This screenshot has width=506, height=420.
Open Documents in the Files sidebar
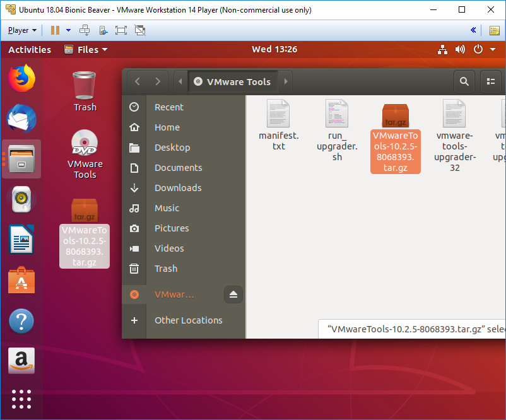click(184, 168)
